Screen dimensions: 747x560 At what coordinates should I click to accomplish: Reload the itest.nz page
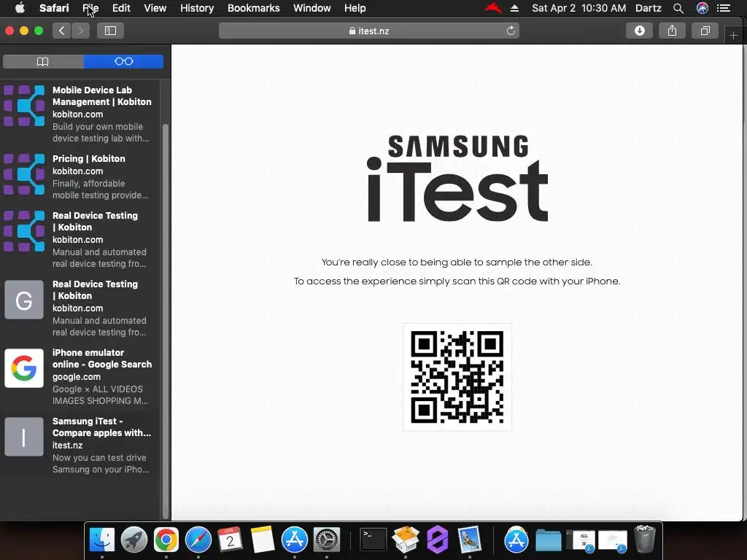(x=511, y=31)
